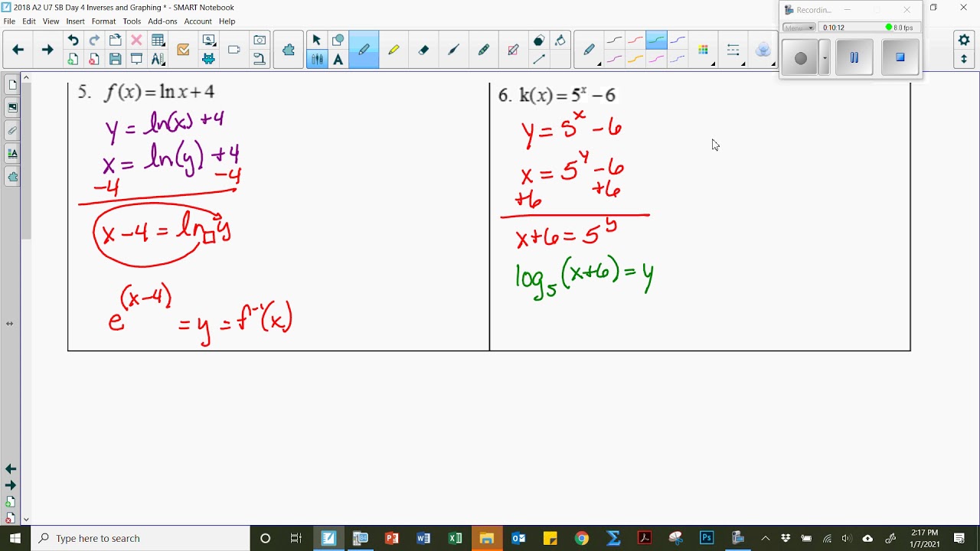Go to the next page with forward arrow
This screenshot has height=551, width=980.
pos(47,50)
